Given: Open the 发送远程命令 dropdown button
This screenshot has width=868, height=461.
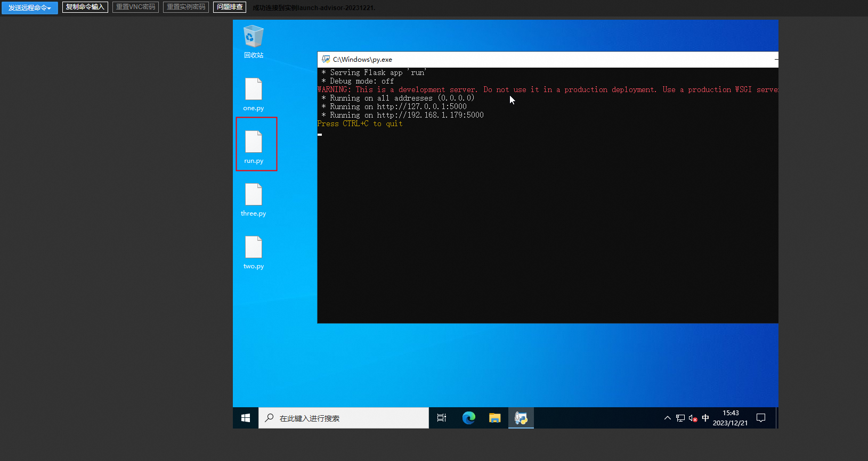Looking at the screenshot, I should point(30,7).
